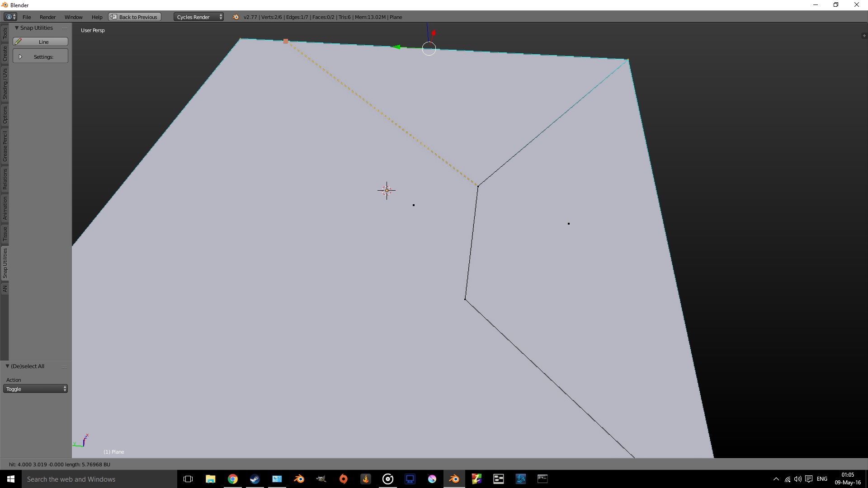Open the Cycles Render engine dropdown
This screenshot has height=488, width=868.
tap(198, 17)
